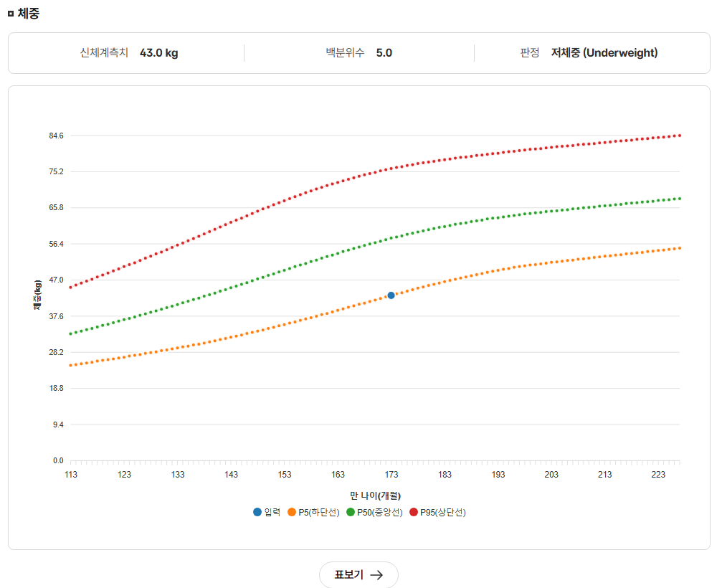Click the 213 x-axis label
The width and height of the screenshot is (722, 588).
click(605, 475)
